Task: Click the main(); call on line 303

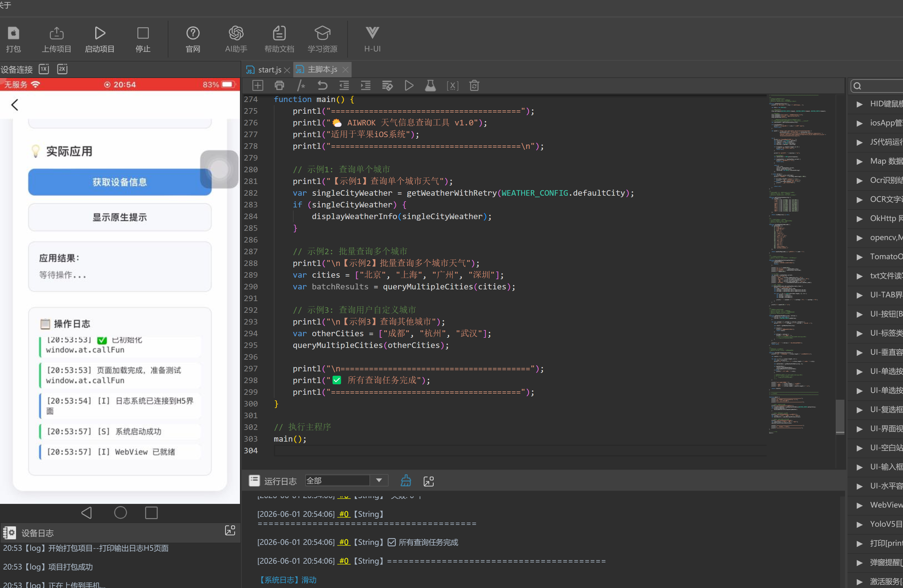Action: (290, 439)
